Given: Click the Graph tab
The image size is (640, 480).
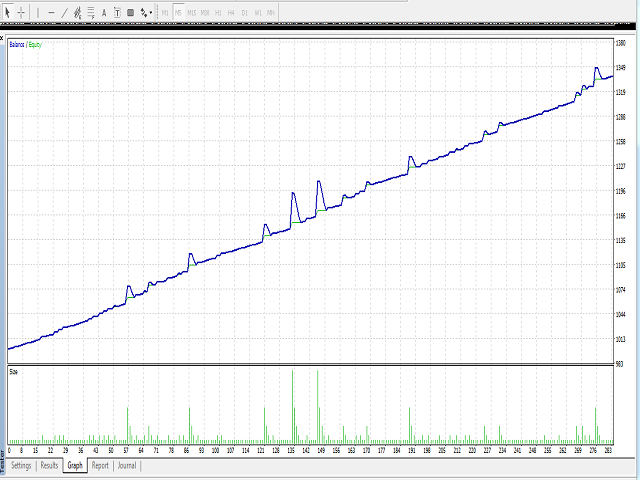Looking at the screenshot, I should point(75,466).
